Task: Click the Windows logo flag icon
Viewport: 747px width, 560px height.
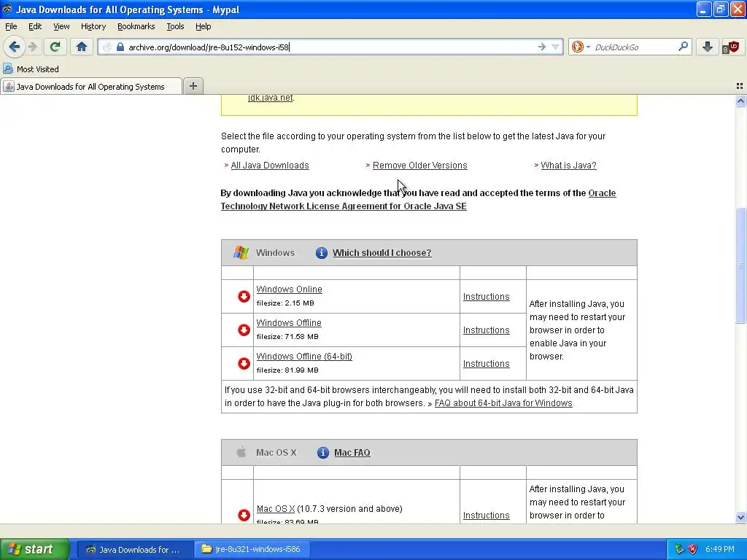Action: click(241, 253)
